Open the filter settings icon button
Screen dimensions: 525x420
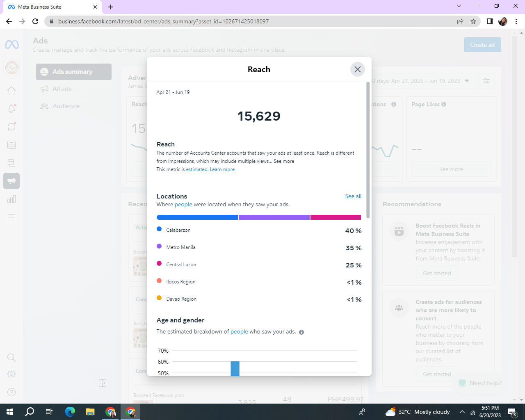coord(486,81)
